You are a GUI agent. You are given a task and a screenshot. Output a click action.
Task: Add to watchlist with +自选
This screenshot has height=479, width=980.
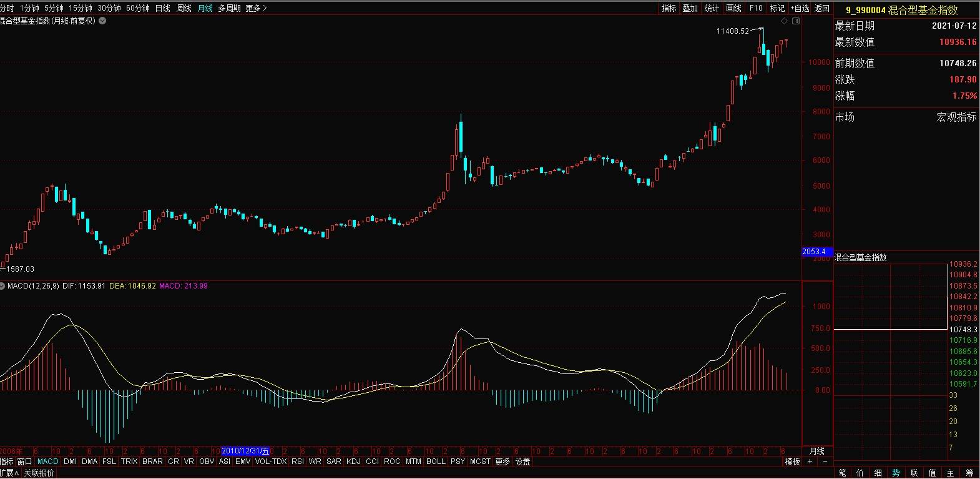click(x=800, y=8)
